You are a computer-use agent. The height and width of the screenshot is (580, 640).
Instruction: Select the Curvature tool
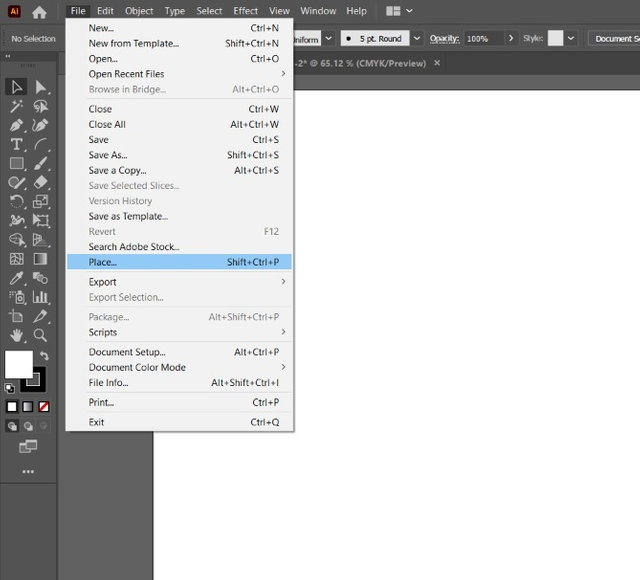(40, 125)
